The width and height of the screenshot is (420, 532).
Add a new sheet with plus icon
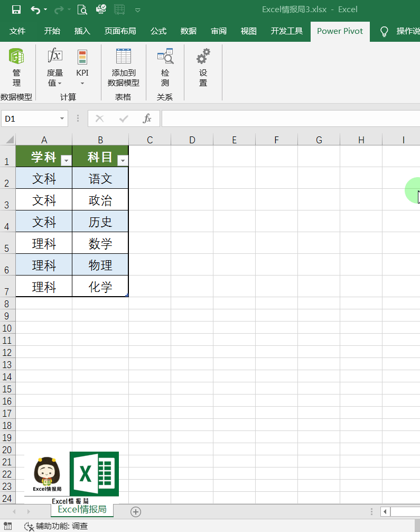(x=136, y=511)
